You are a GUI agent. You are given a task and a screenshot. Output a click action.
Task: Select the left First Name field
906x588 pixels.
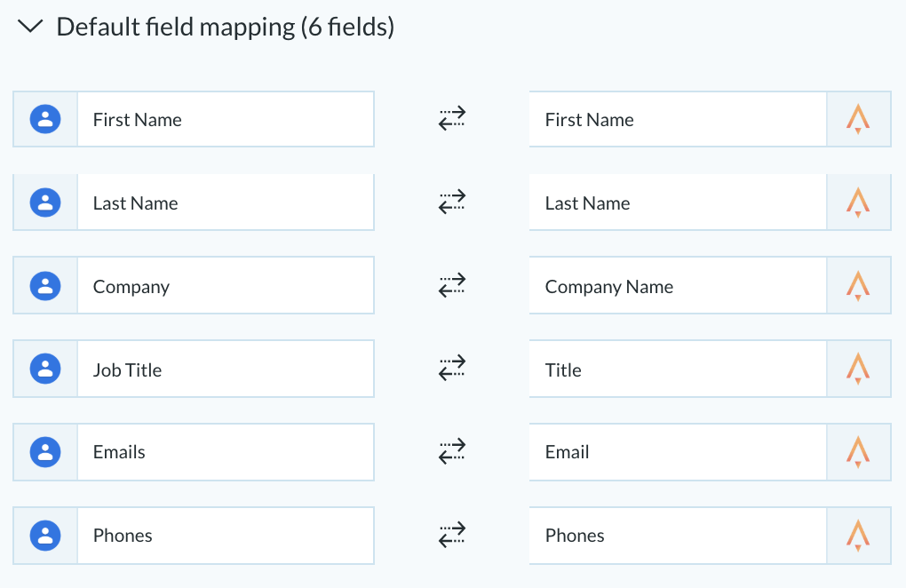tap(226, 119)
